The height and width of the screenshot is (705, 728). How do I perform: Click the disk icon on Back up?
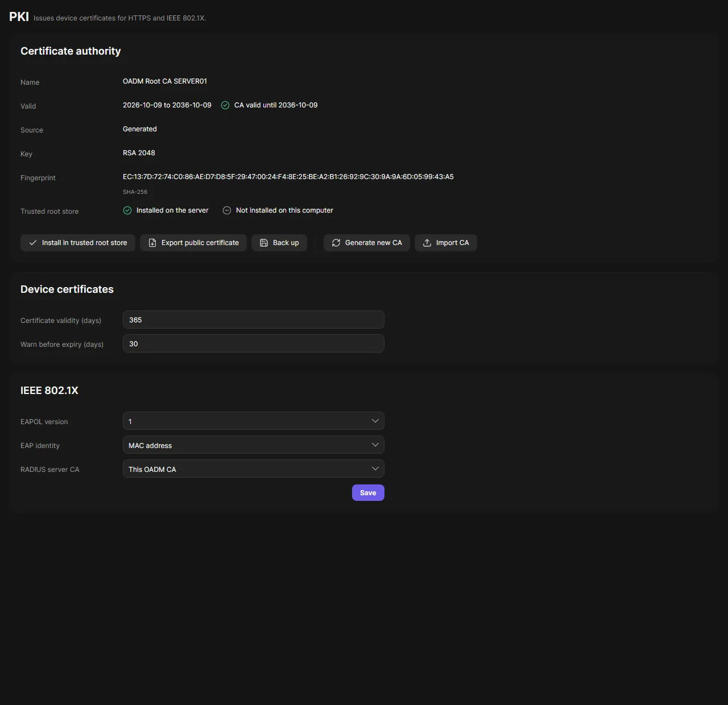pyautogui.click(x=264, y=243)
